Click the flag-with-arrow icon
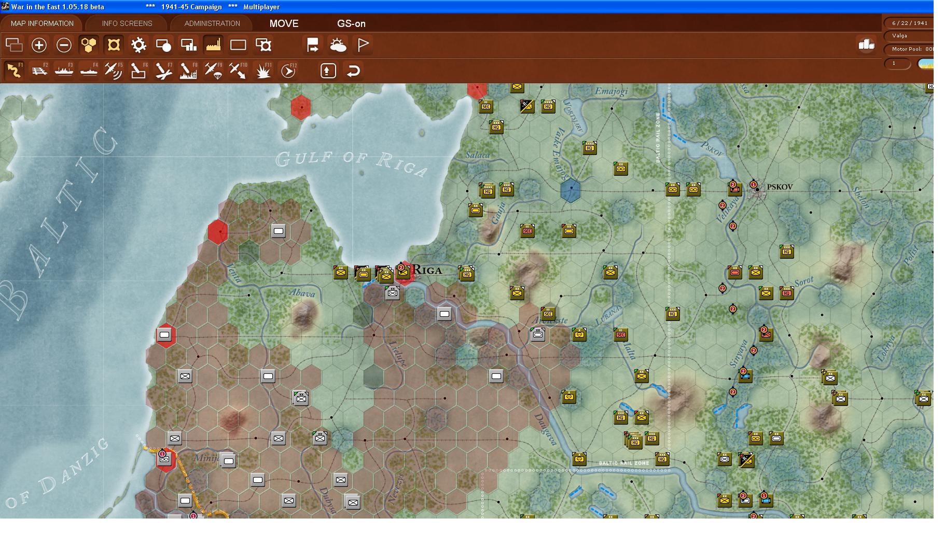Screen dimensions: 944x560 (313, 45)
